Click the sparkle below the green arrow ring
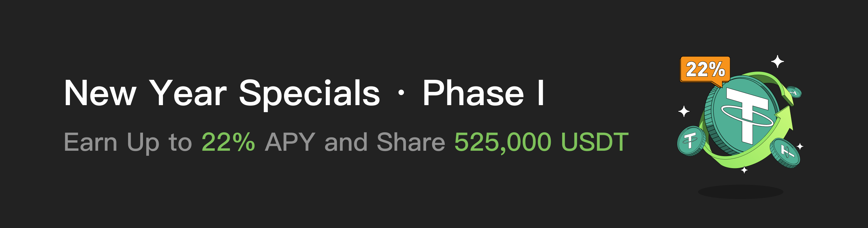The width and height of the screenshot is (868, 228). [744, 170]
